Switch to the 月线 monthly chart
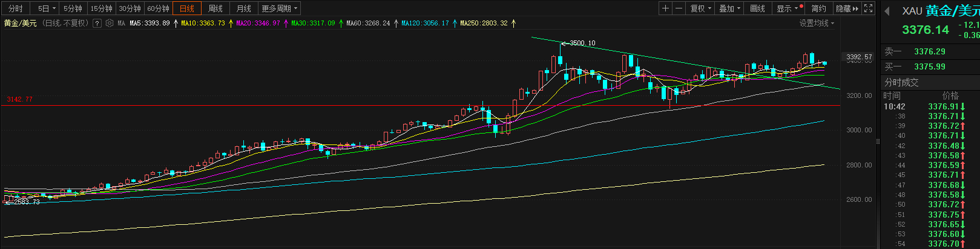Image resolution: width=980 pixels, height=249 pixels. click(x=244, y=8)
